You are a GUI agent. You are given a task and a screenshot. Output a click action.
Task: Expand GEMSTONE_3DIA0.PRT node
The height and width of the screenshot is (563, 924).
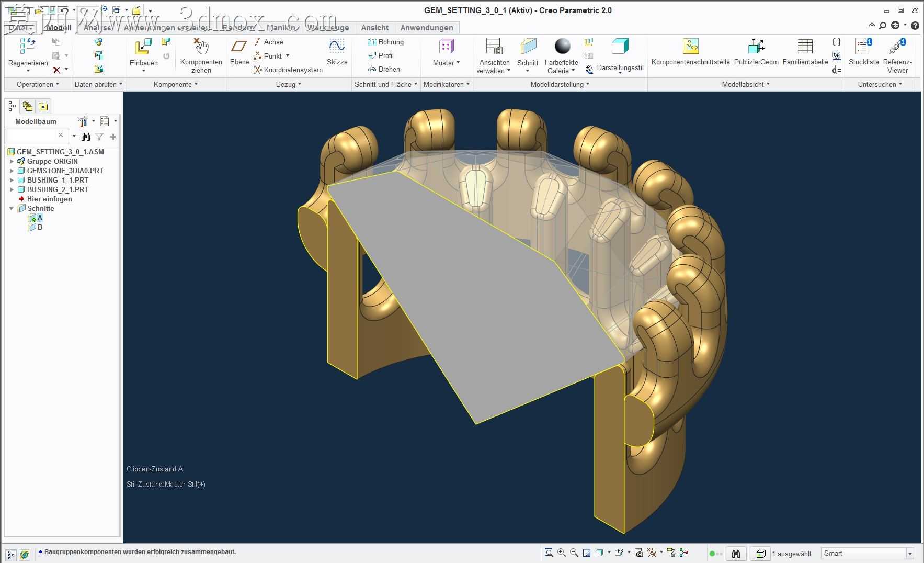(x=12, y=171)
